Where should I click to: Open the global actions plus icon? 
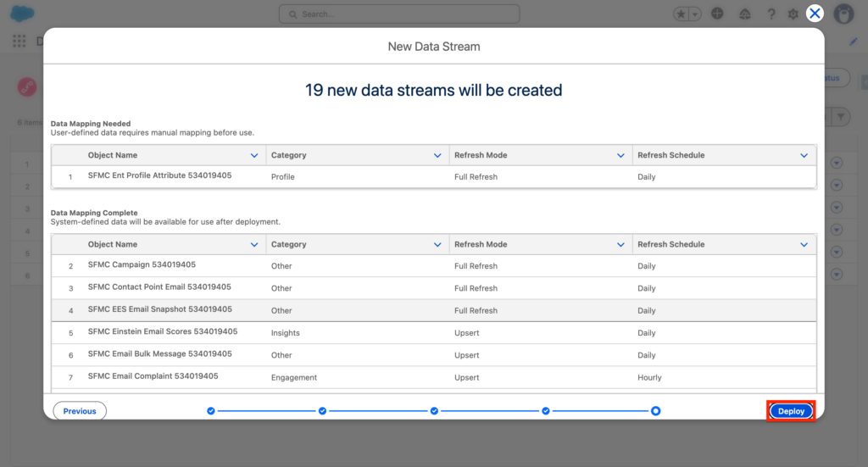tap(718, 14)
